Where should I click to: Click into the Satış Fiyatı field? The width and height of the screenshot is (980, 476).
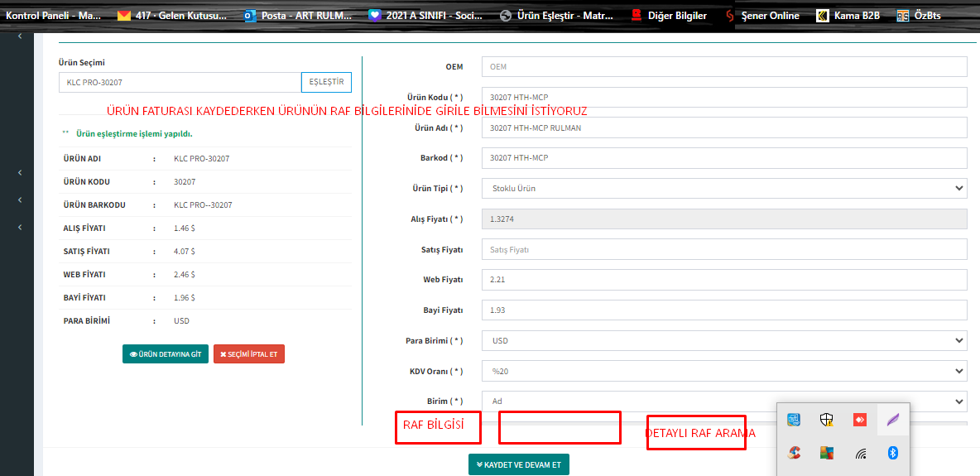pyautogui.click(x=723, y=249)
